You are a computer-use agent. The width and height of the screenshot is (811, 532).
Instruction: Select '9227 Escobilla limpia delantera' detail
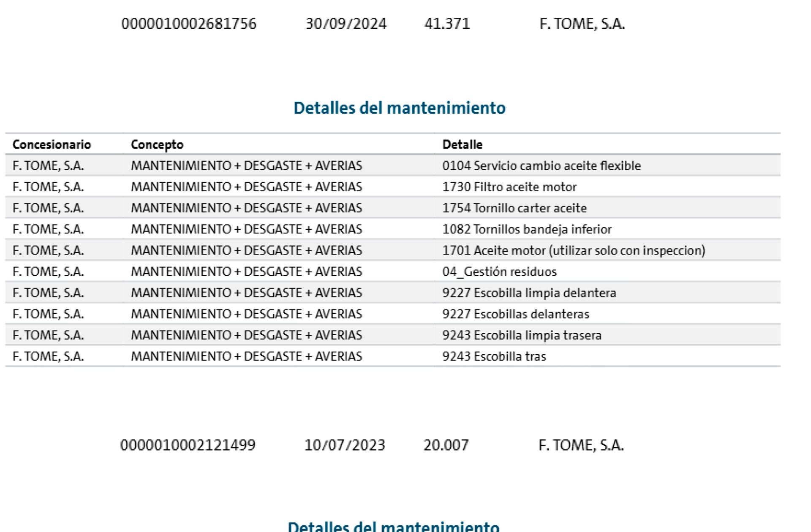click(x=529, y=293)
